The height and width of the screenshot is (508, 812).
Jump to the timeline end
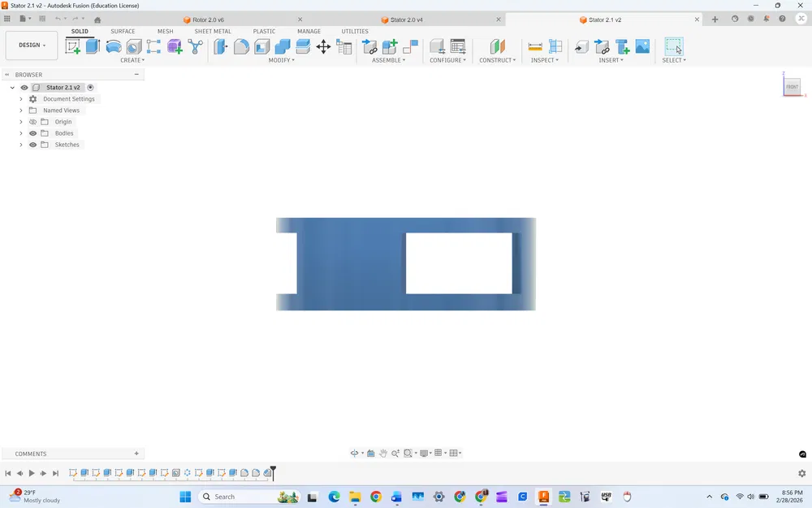click(x=55, y=473)
